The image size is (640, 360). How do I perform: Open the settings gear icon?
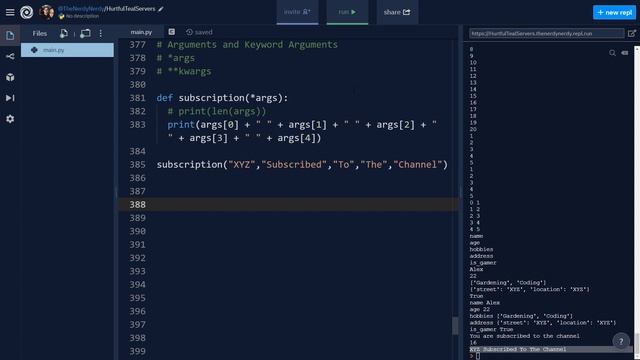pos(10,119)
